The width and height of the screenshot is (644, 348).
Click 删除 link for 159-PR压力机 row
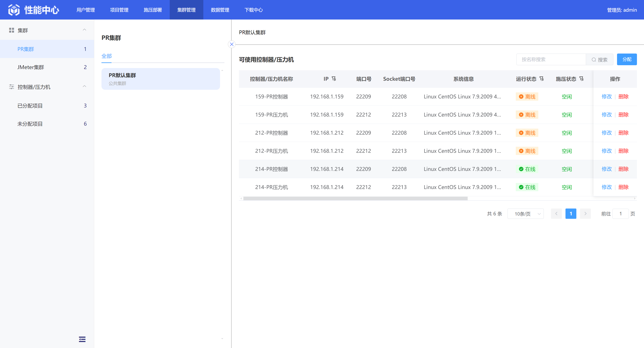pyautogui.click(x=623, y=115)
